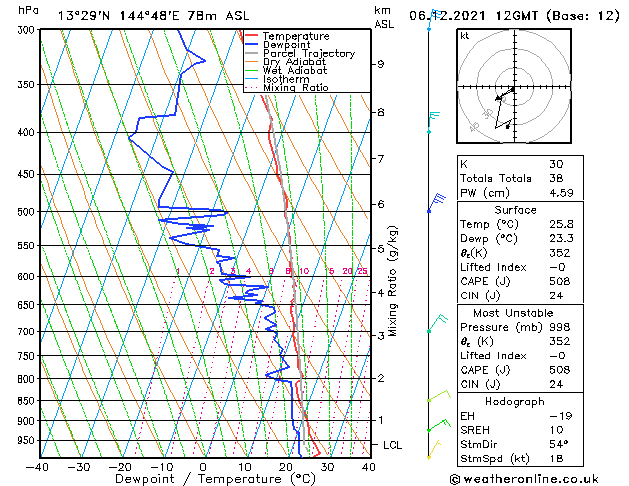Click the surface Dewp value '23.3'
Image resolution: width=629 pixels, height=486 pixels.
tap(561, 239)
